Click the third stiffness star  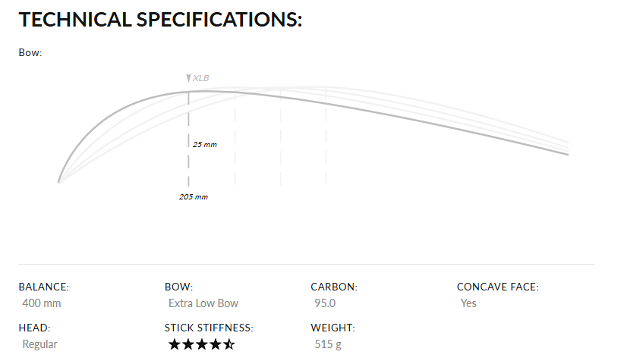coord(202,344)
